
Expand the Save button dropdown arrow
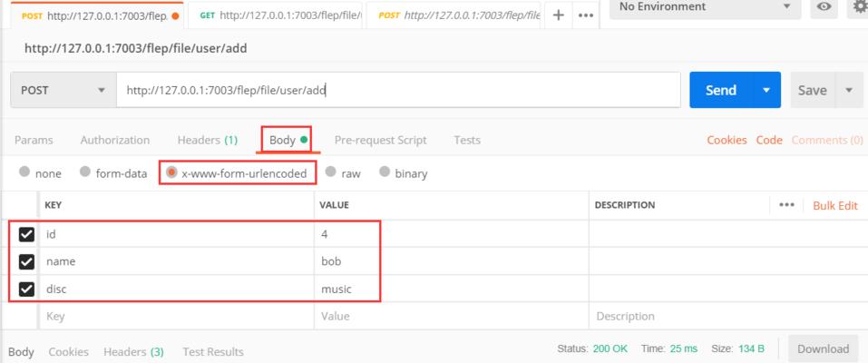(x=849, y=90)
